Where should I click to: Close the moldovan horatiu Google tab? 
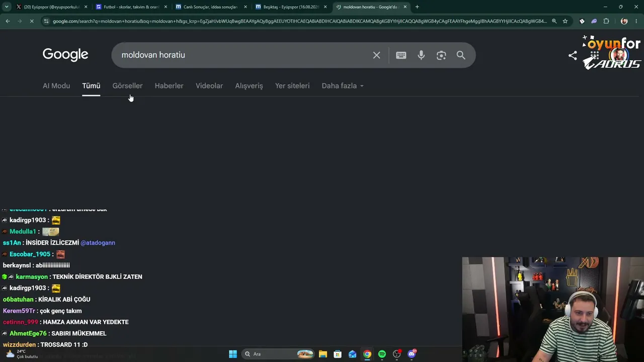coord(405,7)
